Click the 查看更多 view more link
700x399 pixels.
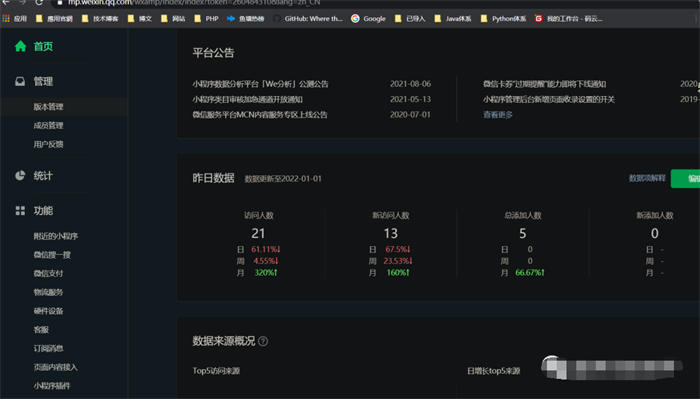point(497,115)
